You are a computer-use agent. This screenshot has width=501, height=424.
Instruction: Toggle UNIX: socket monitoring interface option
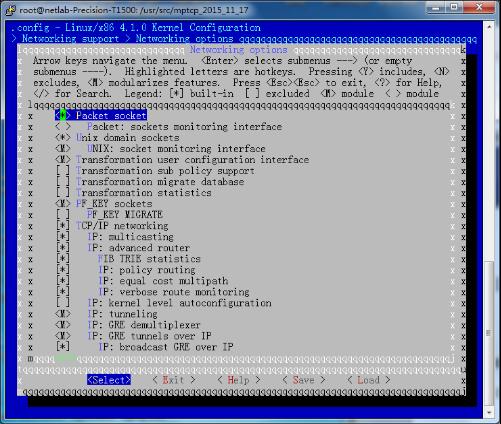pyautogui.click(x=63, y=149)
